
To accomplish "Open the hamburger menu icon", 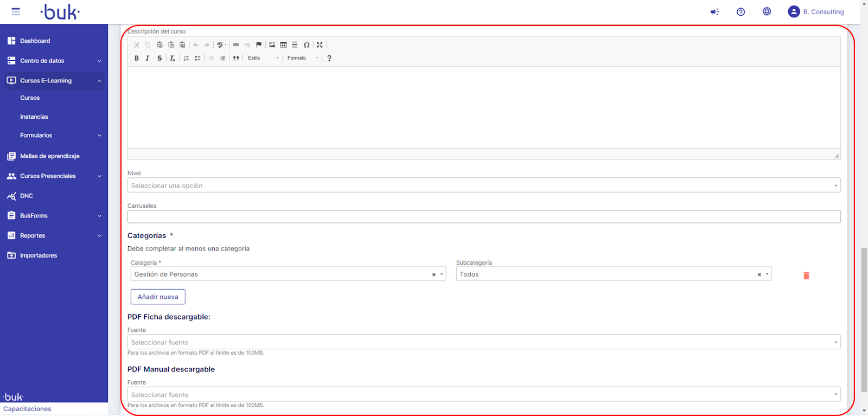I will [x=16, y=11].
